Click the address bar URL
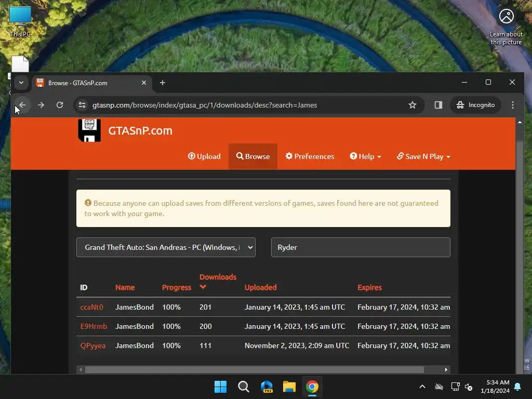The width and height of the screenshot is (532, 399). click(205, 105)
